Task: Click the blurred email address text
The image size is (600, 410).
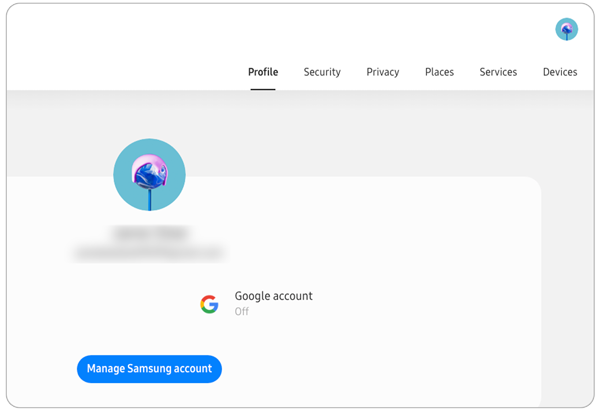Action: [x=149, y=254]
